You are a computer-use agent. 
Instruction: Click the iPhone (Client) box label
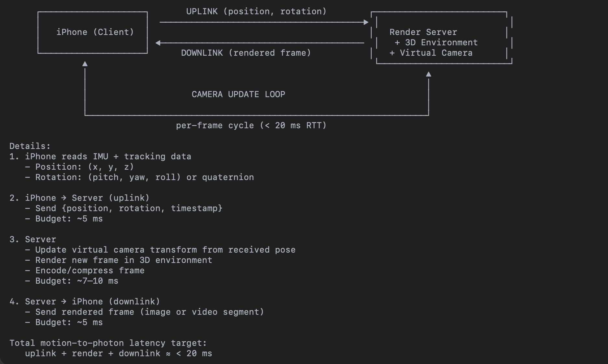click(95, 32)
